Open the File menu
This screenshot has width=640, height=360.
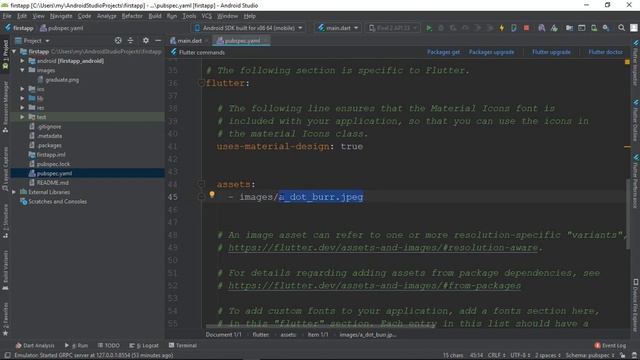click(7, 16)
